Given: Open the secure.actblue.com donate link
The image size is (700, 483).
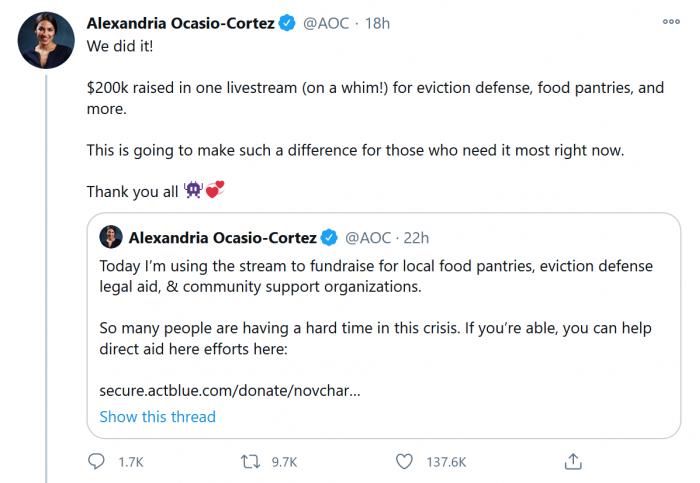Looking at the screenshot, I should point(229,390).
